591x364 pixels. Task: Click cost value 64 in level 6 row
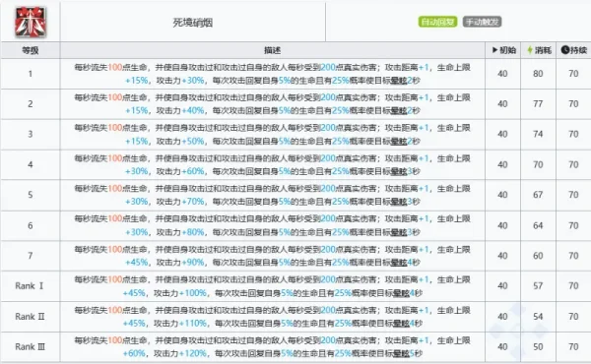click(x=538, y=225)
